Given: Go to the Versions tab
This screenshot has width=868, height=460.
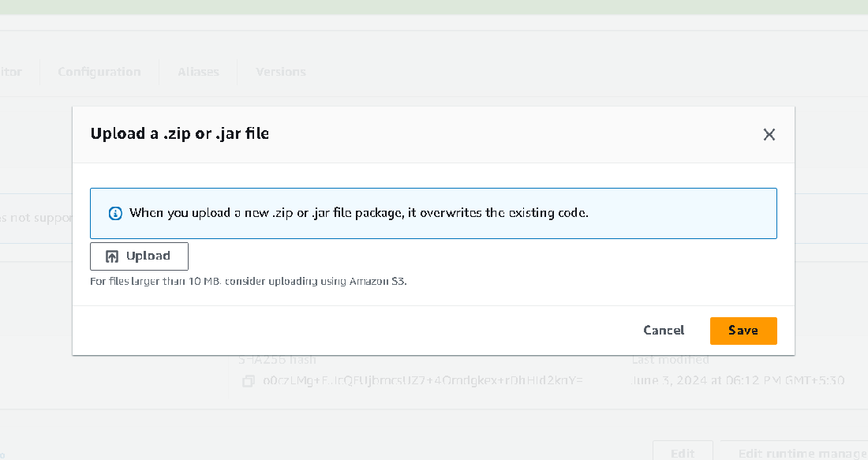Looking at the screenshot, I should coord(281,72).
